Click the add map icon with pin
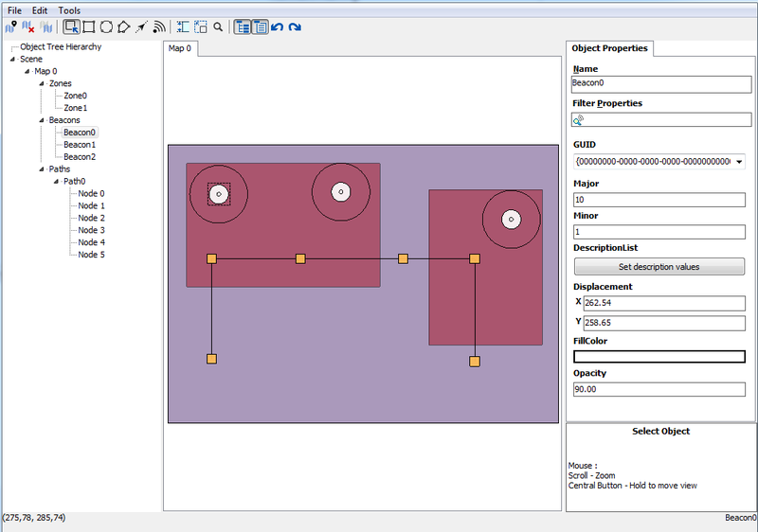Viewport: 758px width, 532px height. point(11,27)
